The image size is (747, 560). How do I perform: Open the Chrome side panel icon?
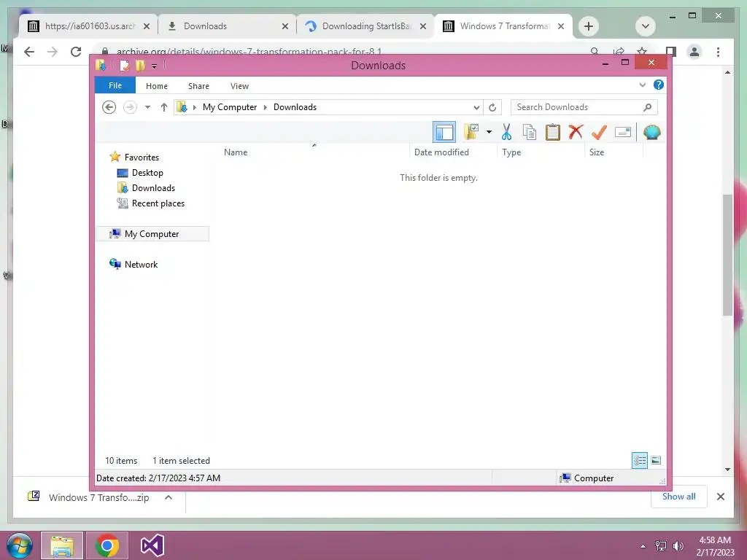click(x=671, y=52)
